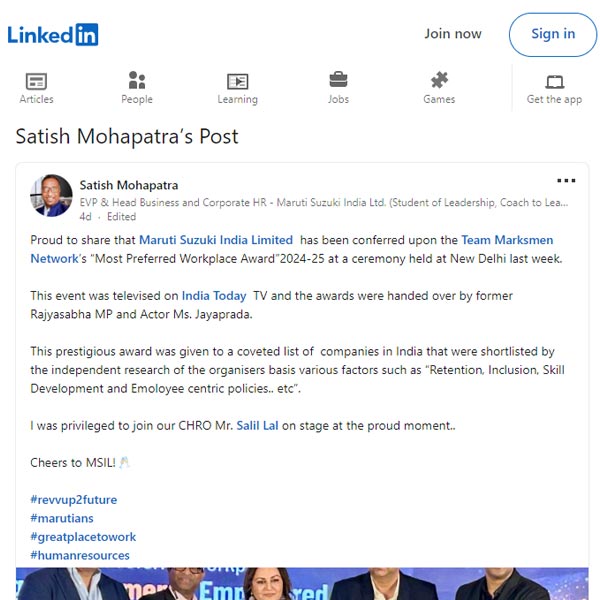Viewport: 600px width, 600px height.
Task: Open the Games puzzle icon
Action: click(439, 80)
